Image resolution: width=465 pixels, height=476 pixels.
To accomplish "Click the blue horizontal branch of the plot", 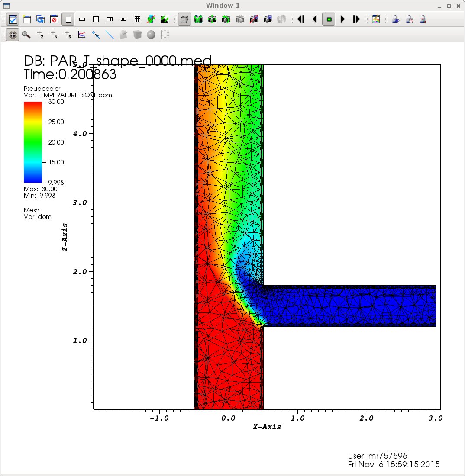I will pos(349,306).
